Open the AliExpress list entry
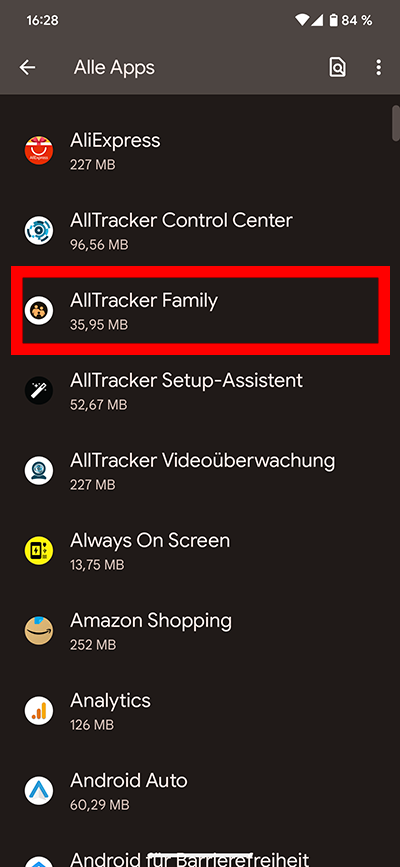This screenshot has width=400, height=867. pos(200,150)
